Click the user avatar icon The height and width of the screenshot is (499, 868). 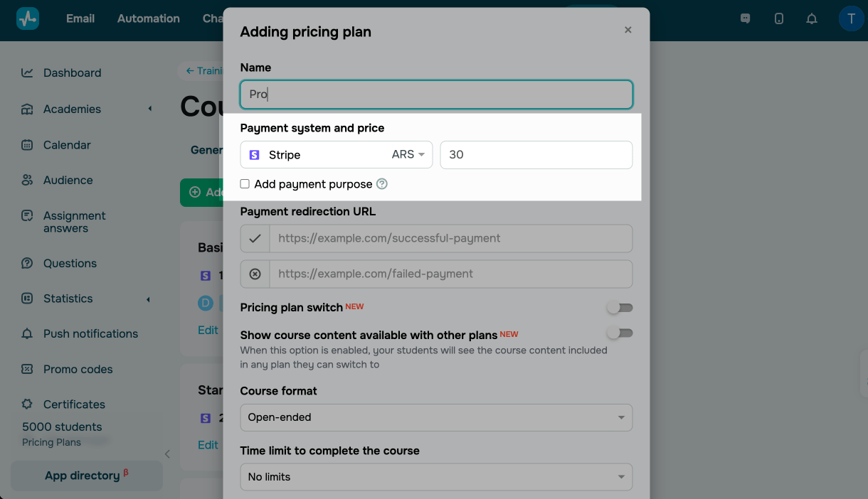pos(851,19)
